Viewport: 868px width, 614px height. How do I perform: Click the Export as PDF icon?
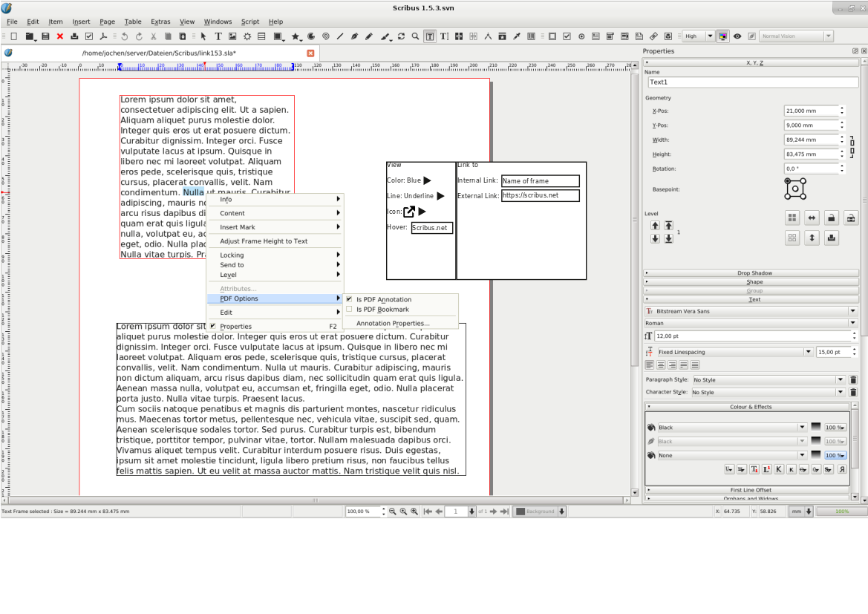point(104,36)
